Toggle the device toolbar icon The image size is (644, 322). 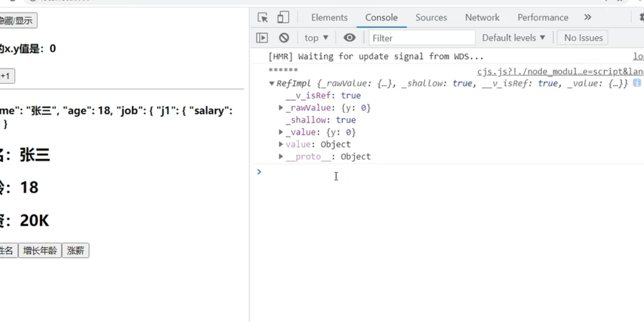pyautogui.click(x=283, y=18)
